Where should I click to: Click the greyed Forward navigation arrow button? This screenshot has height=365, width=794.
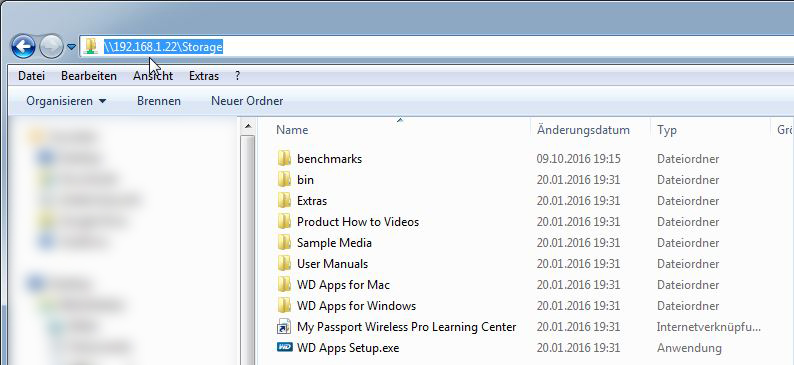(52, 47)
